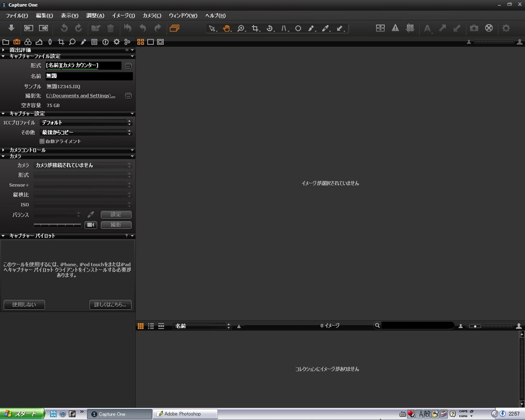Open preferences gear icon at top right

pyautogui.click(x=506, y=28)
